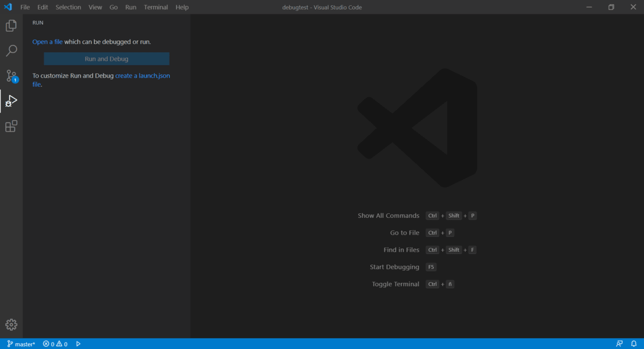Click 'Show All Commands' shortcut text

click(389, 216)
